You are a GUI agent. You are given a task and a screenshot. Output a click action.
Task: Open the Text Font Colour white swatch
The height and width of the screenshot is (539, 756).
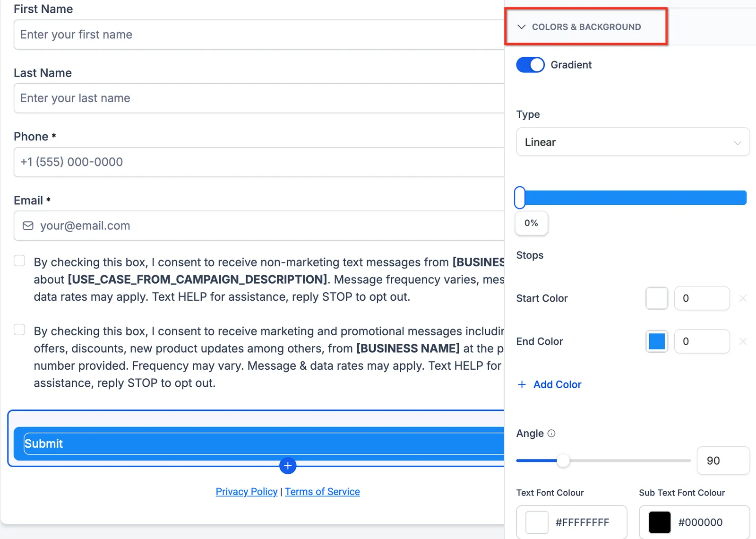pyautogui.click(x=537, y=522)
